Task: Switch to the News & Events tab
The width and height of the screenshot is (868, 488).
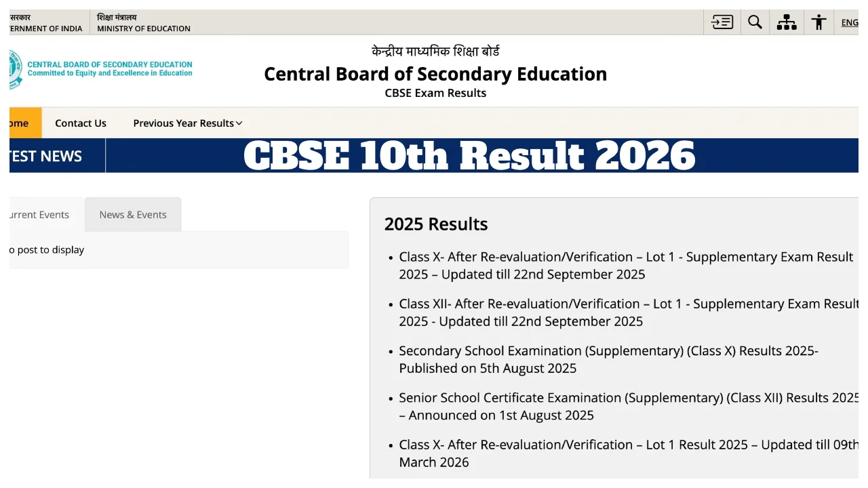Action: (133, 215)
